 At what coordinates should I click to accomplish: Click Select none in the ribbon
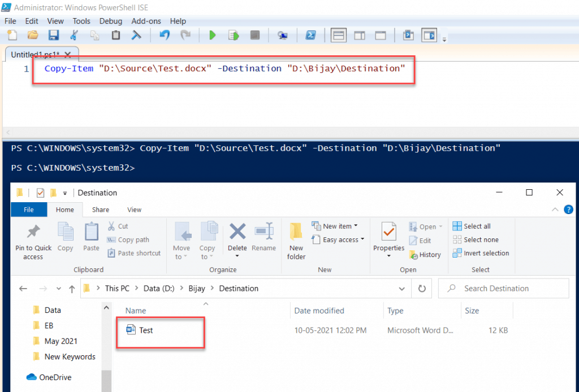click(476, 239)
